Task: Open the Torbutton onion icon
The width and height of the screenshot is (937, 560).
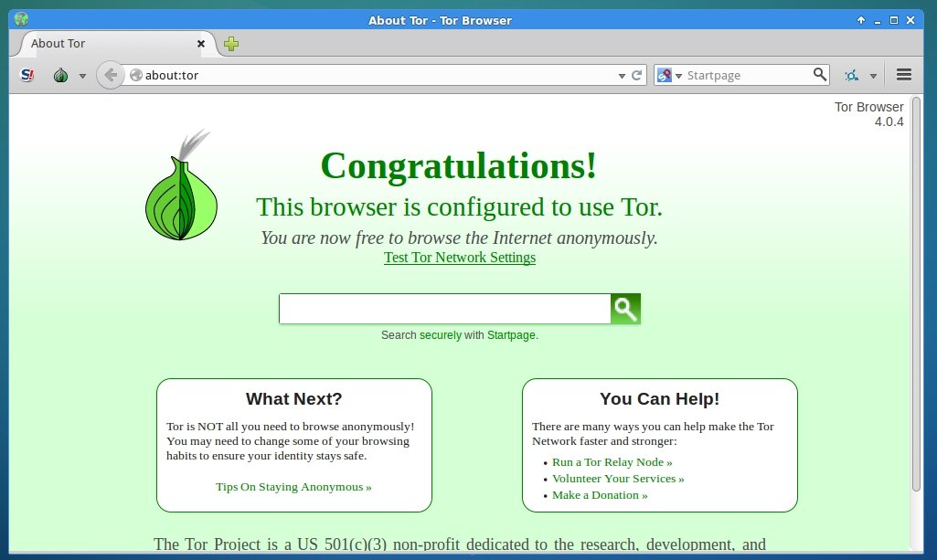Action: (60, 75)
